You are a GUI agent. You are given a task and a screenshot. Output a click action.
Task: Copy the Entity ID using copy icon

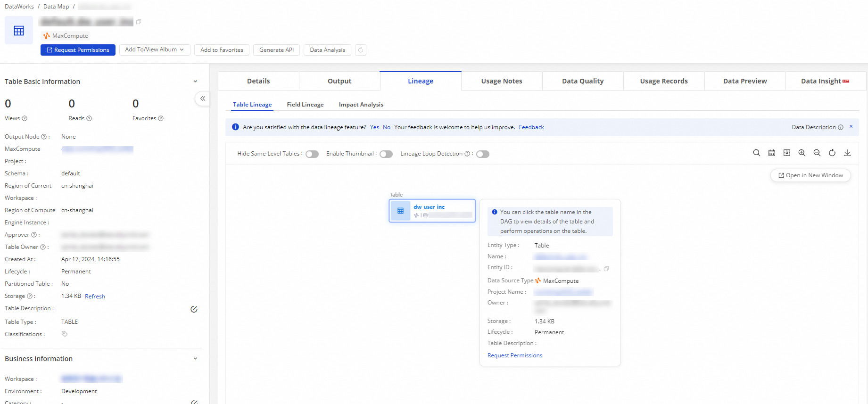click(606, 269)
